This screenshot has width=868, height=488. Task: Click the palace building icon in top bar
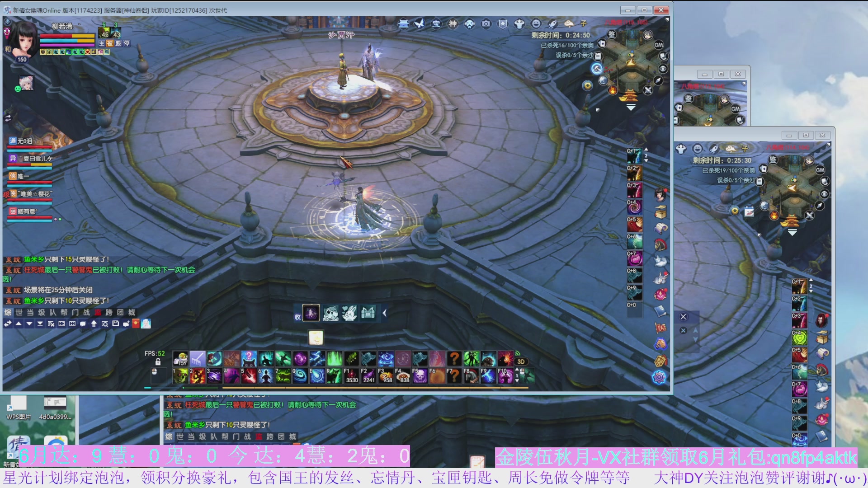(403, 23)
